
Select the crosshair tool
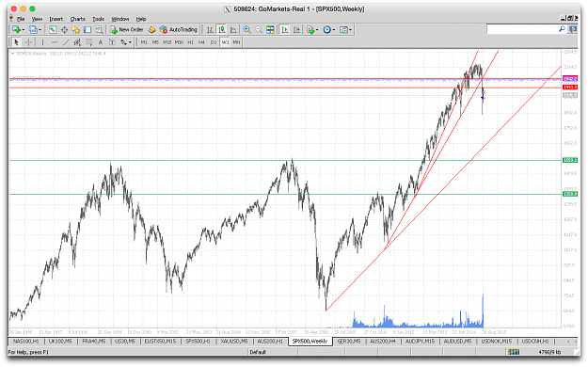point(28,42)
